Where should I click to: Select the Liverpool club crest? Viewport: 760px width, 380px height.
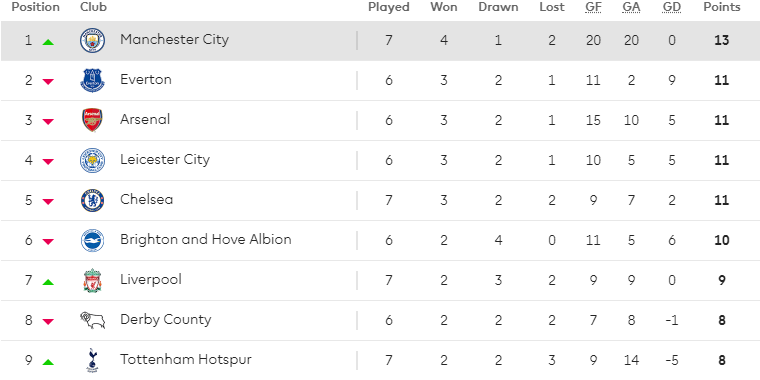tap(92, 280)
